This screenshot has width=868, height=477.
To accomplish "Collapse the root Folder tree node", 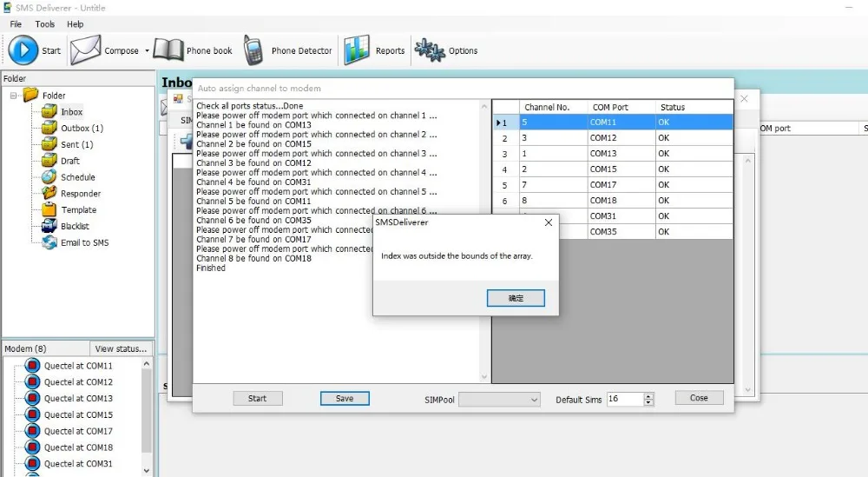I will 13,96.
